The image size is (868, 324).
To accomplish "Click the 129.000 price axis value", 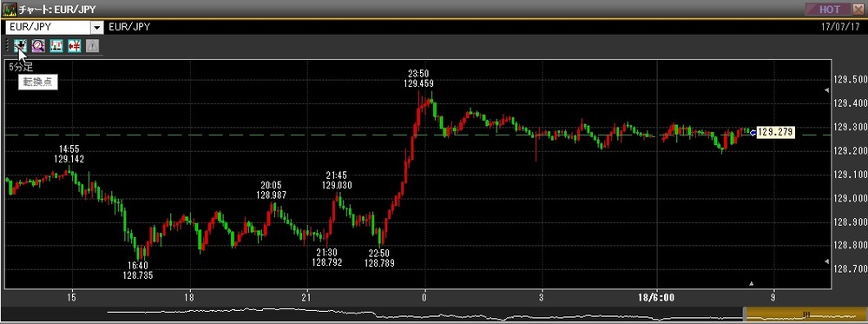I will pos(852,198).
